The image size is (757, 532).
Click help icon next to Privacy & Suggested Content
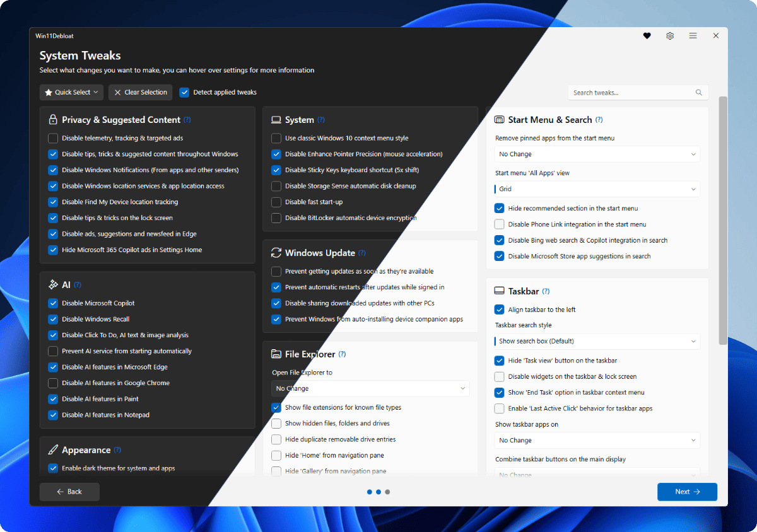point(187,120)
